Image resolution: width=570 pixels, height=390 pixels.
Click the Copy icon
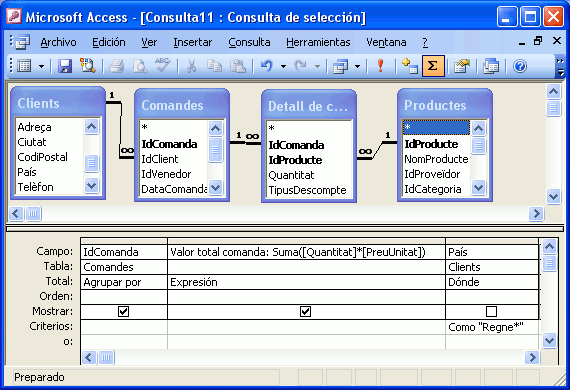pos(214,66)
